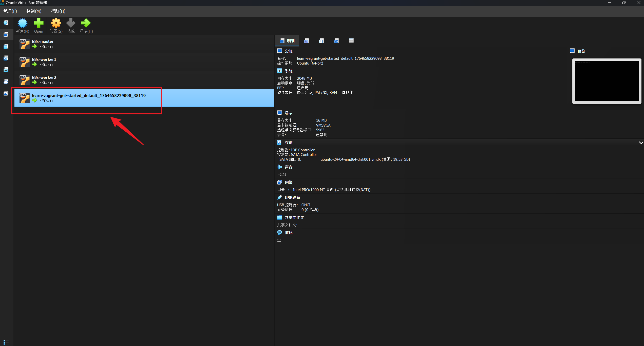This screenshot has height=346, width=644.
Task: Select the Network icon in left sidebar
Action: click(x=6, y=70)
